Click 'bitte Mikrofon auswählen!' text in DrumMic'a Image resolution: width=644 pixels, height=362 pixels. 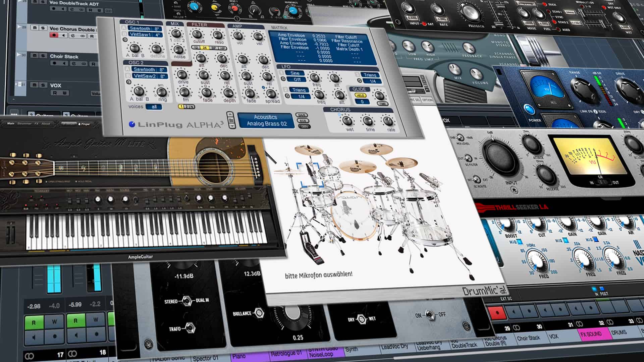tap(319, 275)
